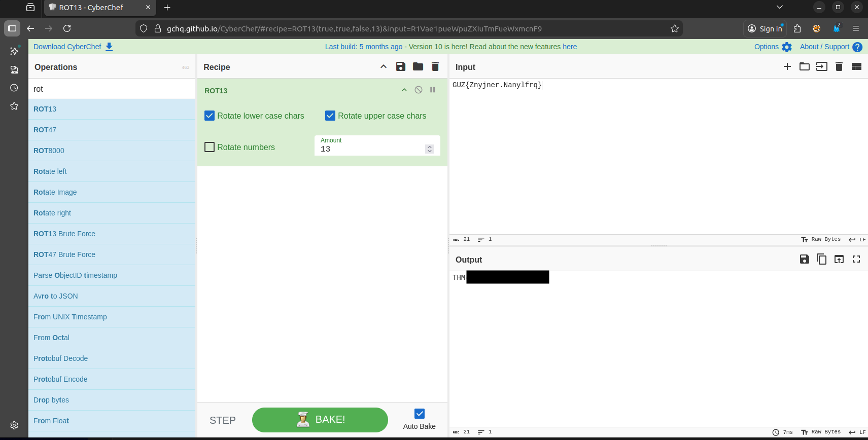Select ROT47 Brute Force operation

[112, 254]
